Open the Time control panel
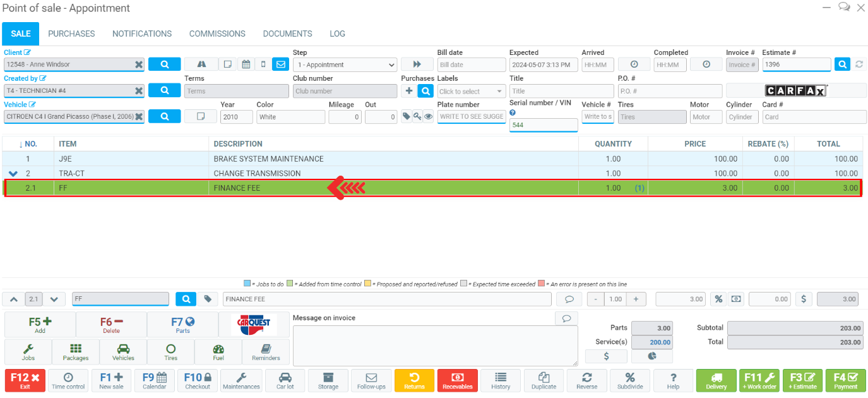 click(x=68, y=381)
